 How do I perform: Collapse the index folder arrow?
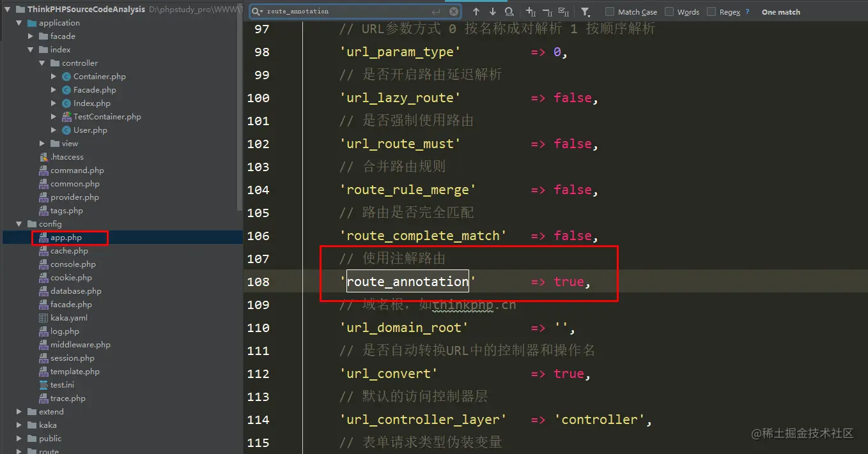[x=31, y=50]
